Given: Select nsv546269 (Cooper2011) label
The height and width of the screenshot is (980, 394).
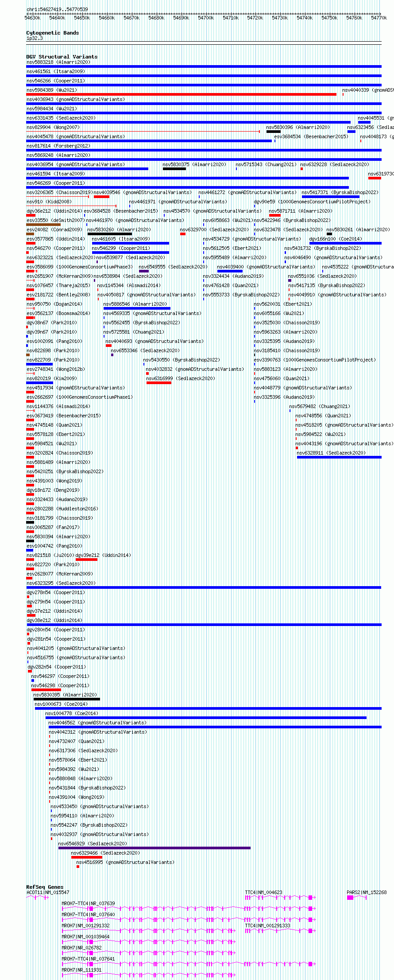Looking at the screenshot, I should [55, 183].
